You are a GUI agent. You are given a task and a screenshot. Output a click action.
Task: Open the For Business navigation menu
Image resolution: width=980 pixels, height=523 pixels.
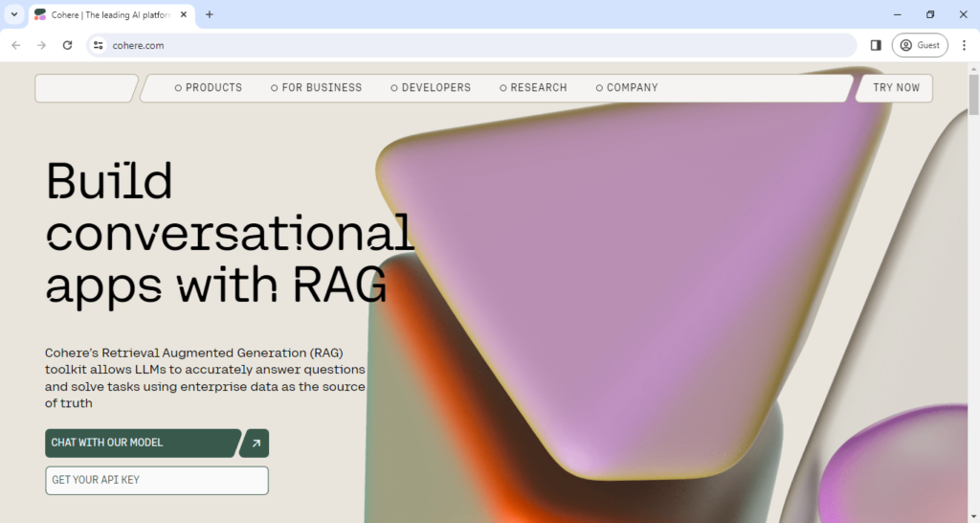coord(317,88)
